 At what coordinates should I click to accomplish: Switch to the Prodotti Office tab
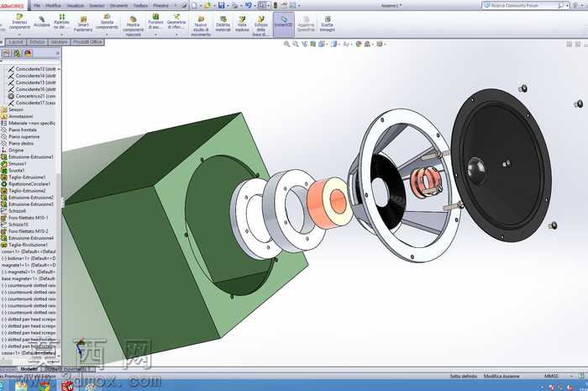coord(87,42)
